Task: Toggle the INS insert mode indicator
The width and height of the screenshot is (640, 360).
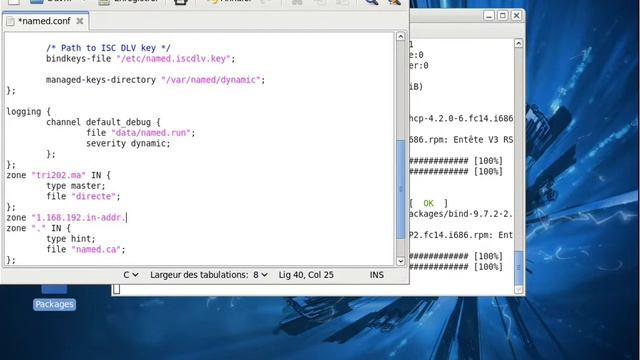Action: coord(377,275)
